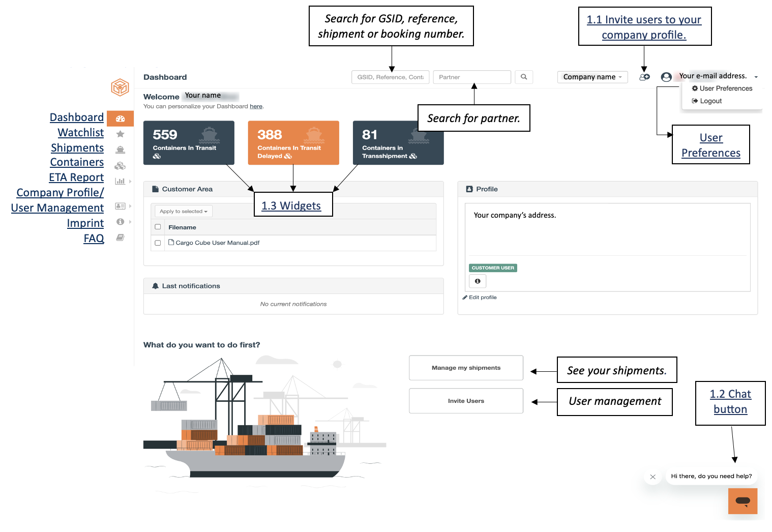
Task: Open the ETA Report chart icon
Action: pyautogui.click(x=120, y=181)
